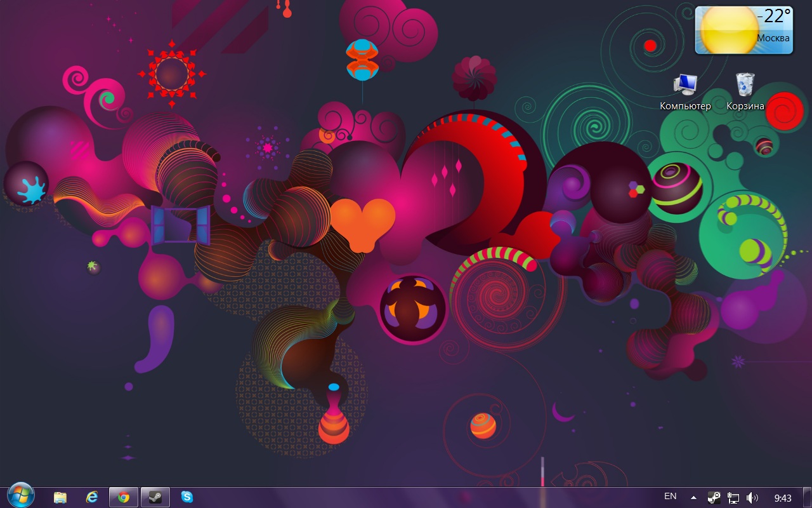This screenshot has height=508, width=812.
Task: Select the Корзина recycle bin icon
Action: pos(745,93)
